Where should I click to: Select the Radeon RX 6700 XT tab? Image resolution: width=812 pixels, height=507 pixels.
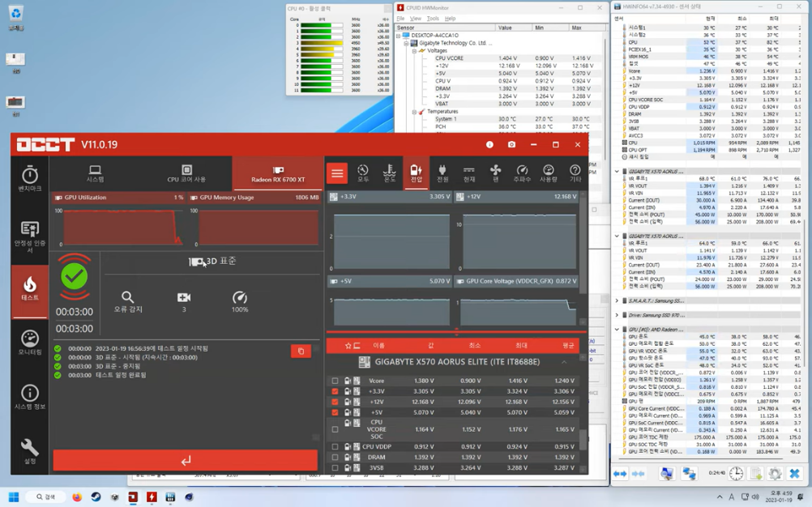(x=278, y=173)
